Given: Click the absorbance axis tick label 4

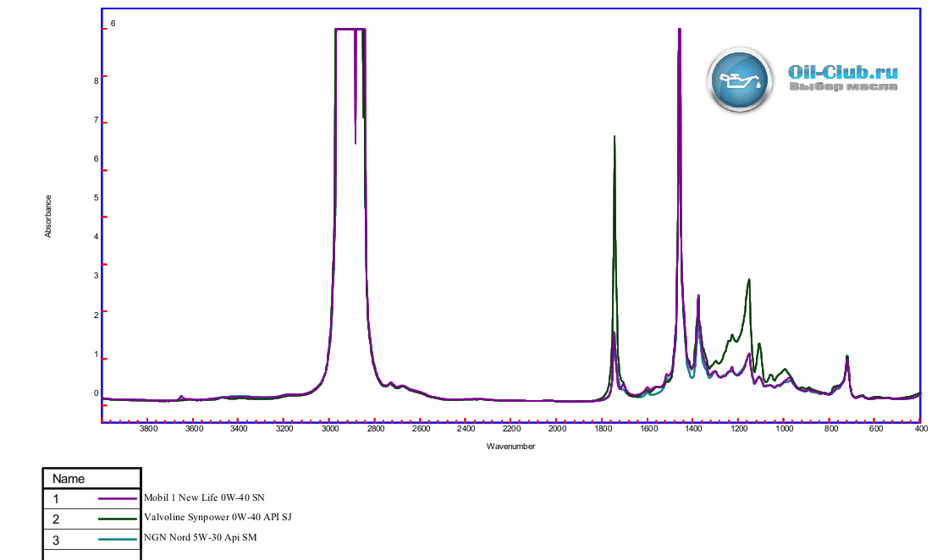Looking at the screenshot, I should point(96,237).
